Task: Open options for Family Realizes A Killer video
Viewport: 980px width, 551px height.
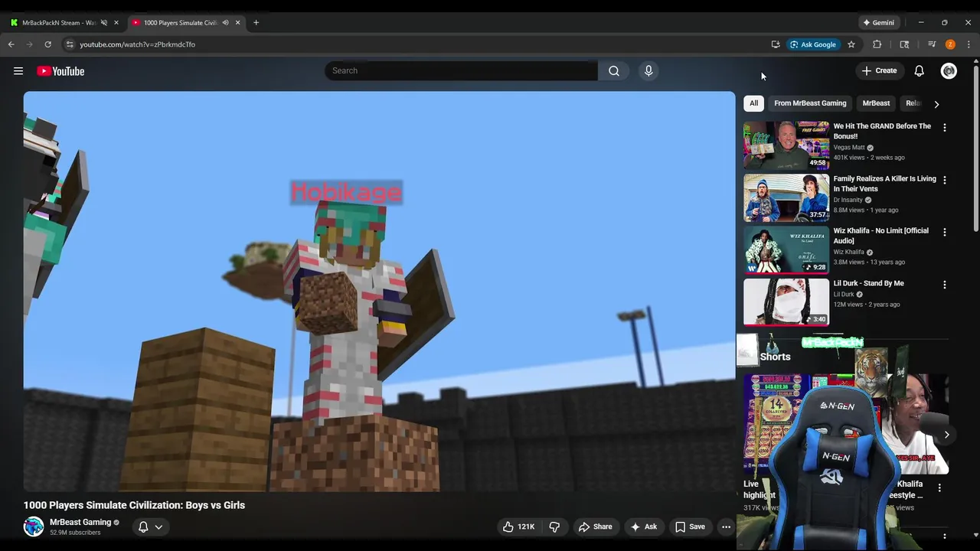Action: click(x=944, y=180)
